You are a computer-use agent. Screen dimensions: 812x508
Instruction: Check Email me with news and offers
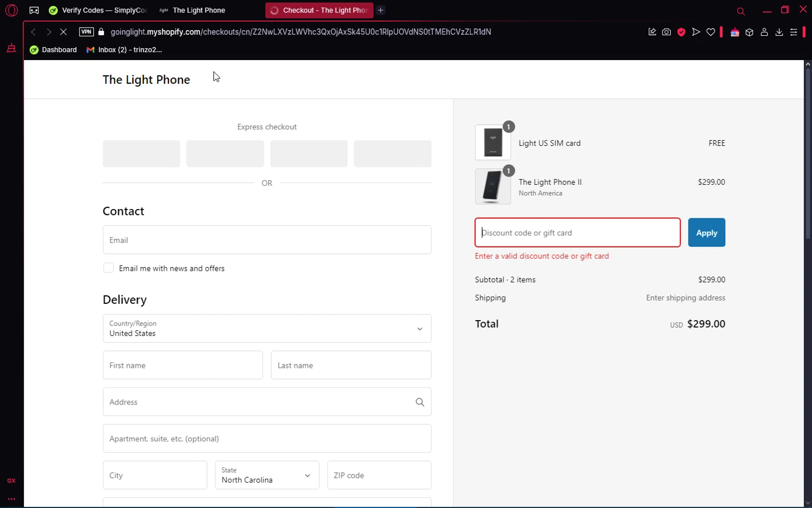108,268
